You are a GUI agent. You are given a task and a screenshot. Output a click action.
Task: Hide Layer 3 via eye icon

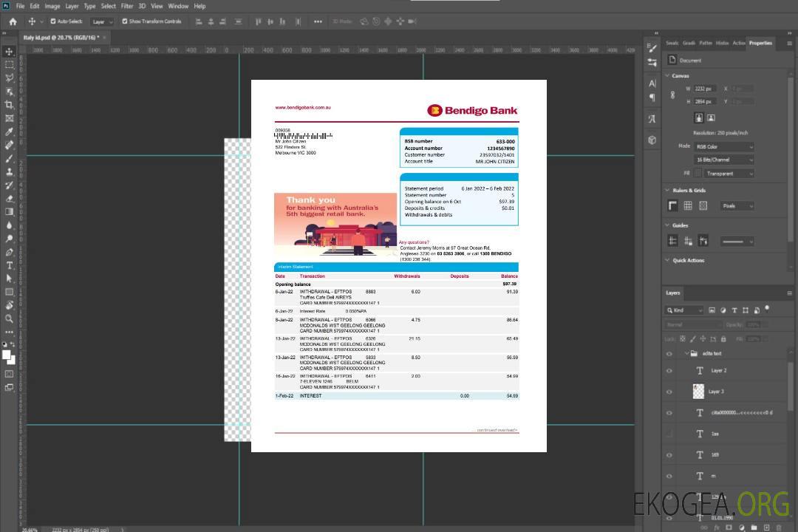tap(669, 392)
